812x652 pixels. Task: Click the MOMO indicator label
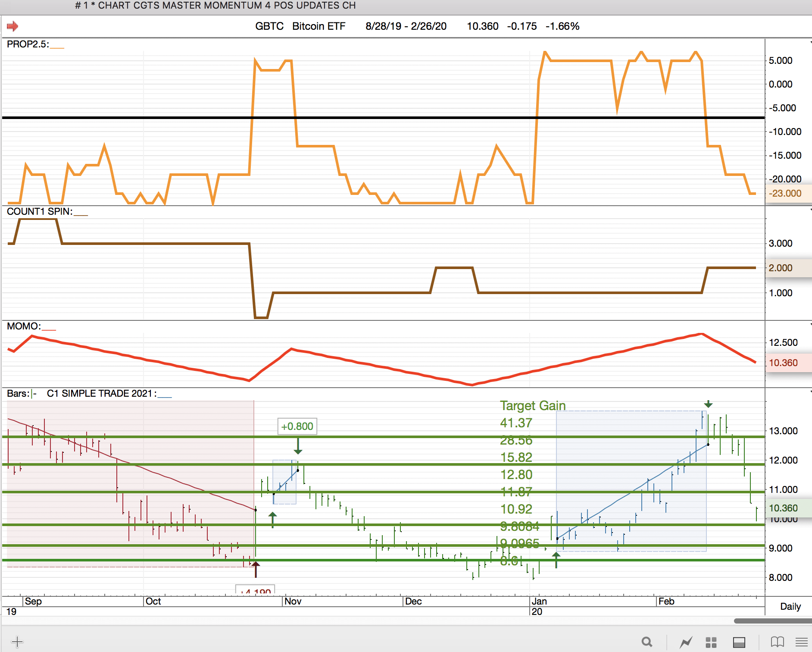pos(24,326)
